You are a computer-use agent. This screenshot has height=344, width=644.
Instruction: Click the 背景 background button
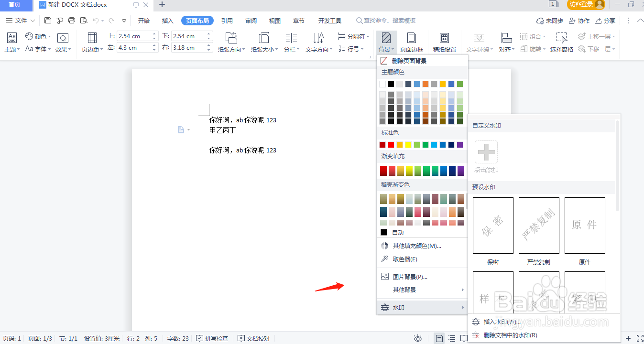point(386,42)
